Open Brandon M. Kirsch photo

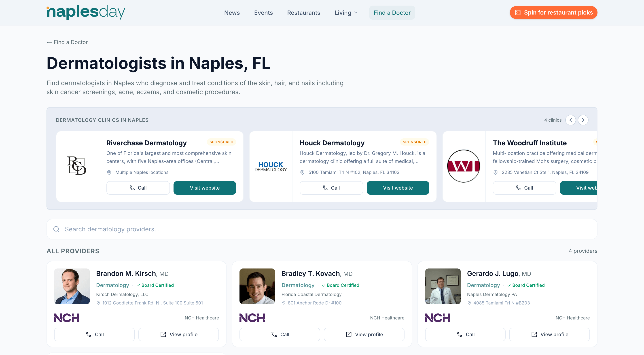[x=72, y=286]
